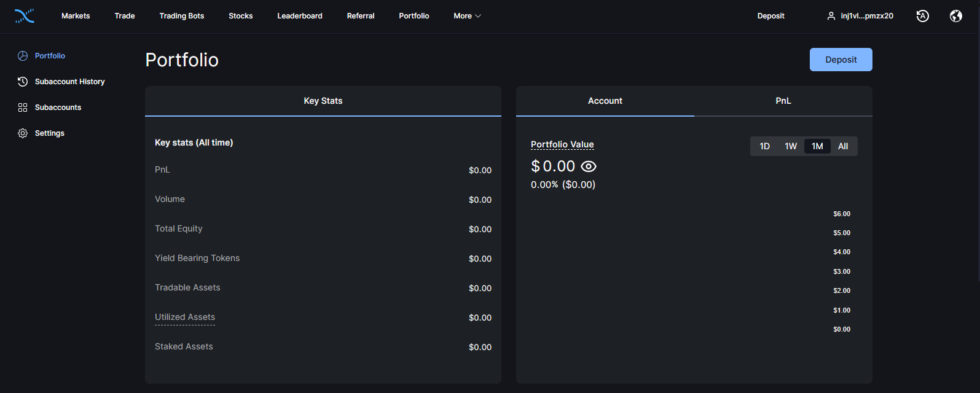
Task: Open wallet address inj1vl...pmzx20 menu
Action: pyautogui.click(x=867, y=16)
